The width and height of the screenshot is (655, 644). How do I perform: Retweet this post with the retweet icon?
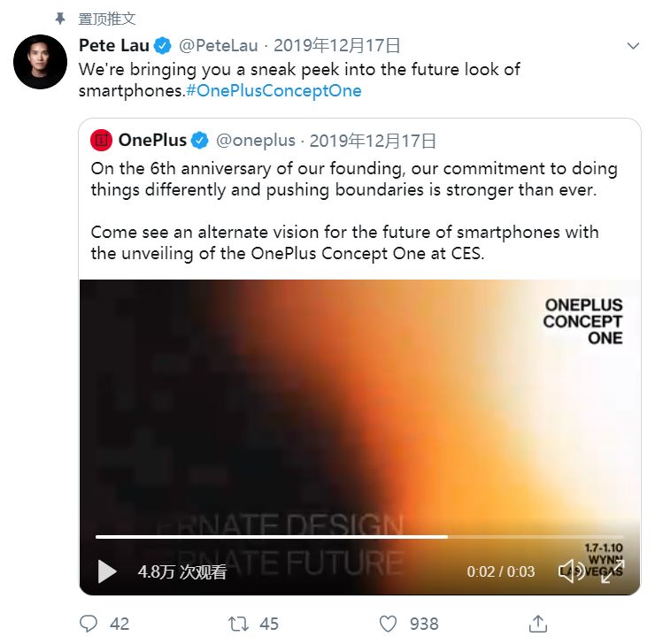tap(239, 624)
